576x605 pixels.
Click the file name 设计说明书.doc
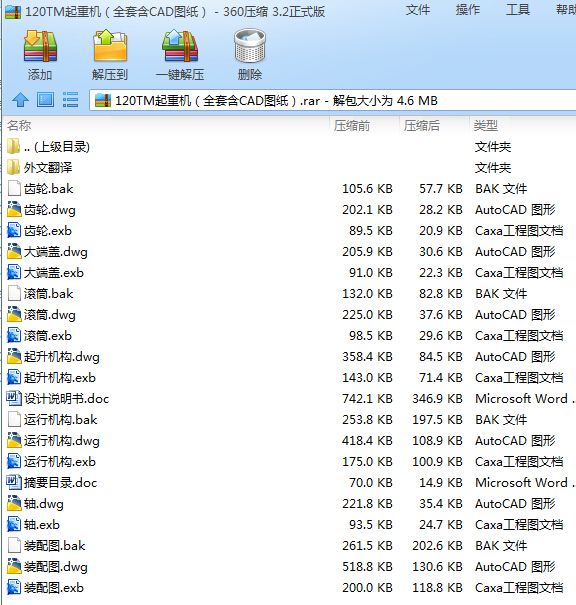(x=67, y=399)
